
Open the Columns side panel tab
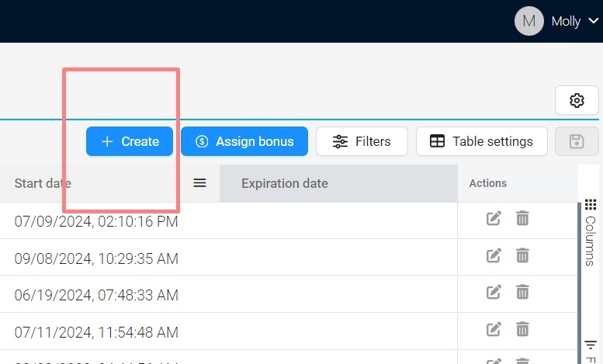point(591,232)
